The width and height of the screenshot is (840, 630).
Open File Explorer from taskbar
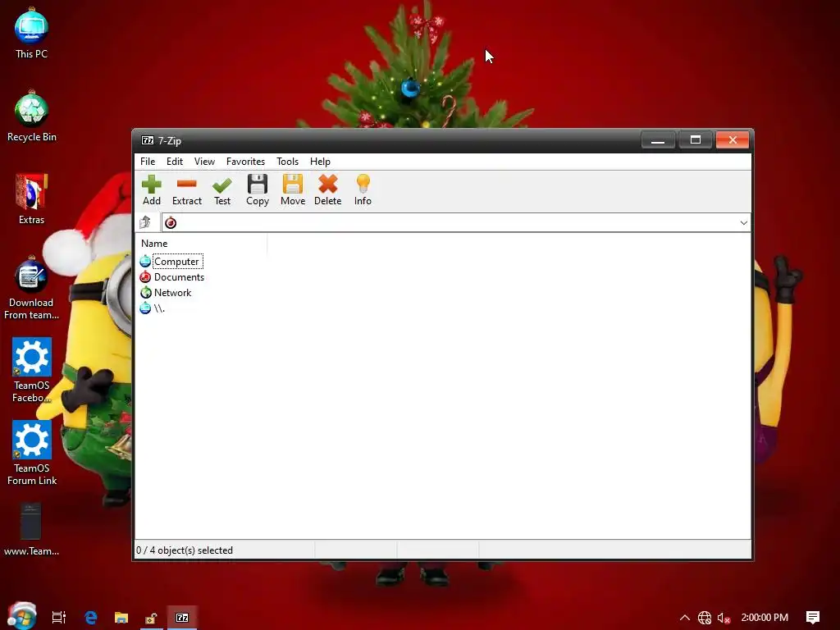point(121,618)
